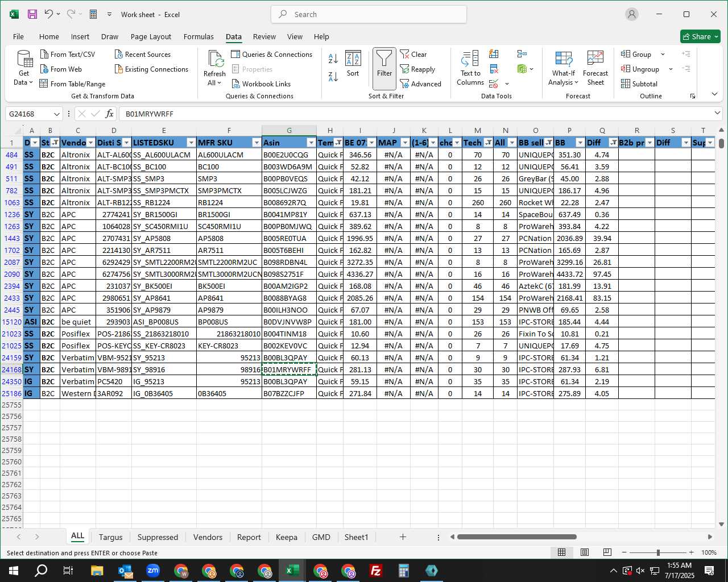Open the Calculator icon in the title bar
Viewport: 728px width, 582px height.
pyautogui.click(x=93, y=14)
